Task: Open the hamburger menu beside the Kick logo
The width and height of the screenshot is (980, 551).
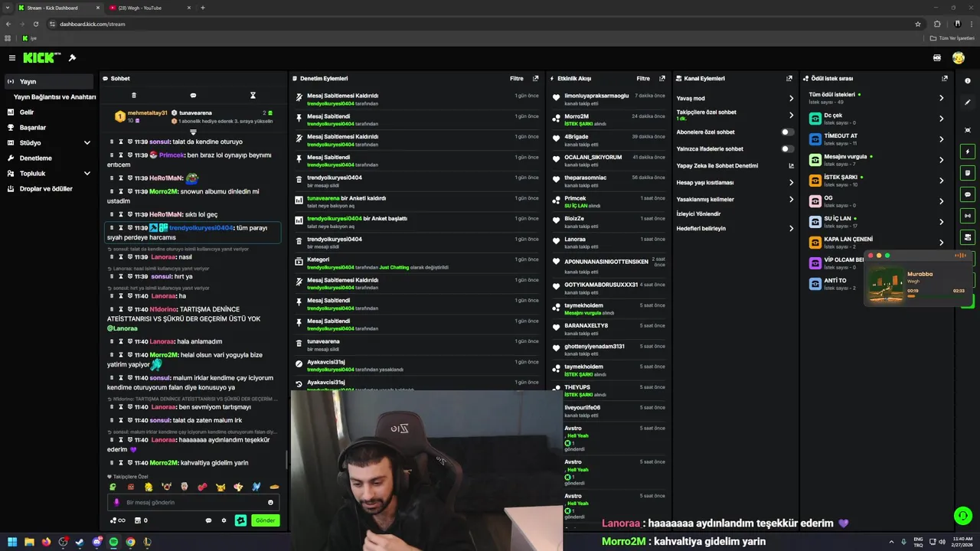Action: tap(11, 58)
